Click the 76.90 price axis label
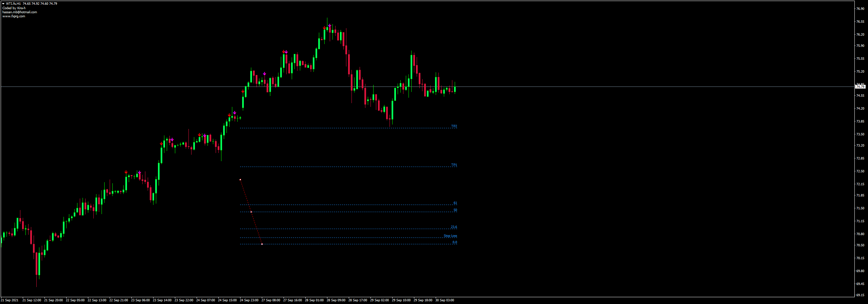This screenshot has width=868, height=304. pos(860,9)
